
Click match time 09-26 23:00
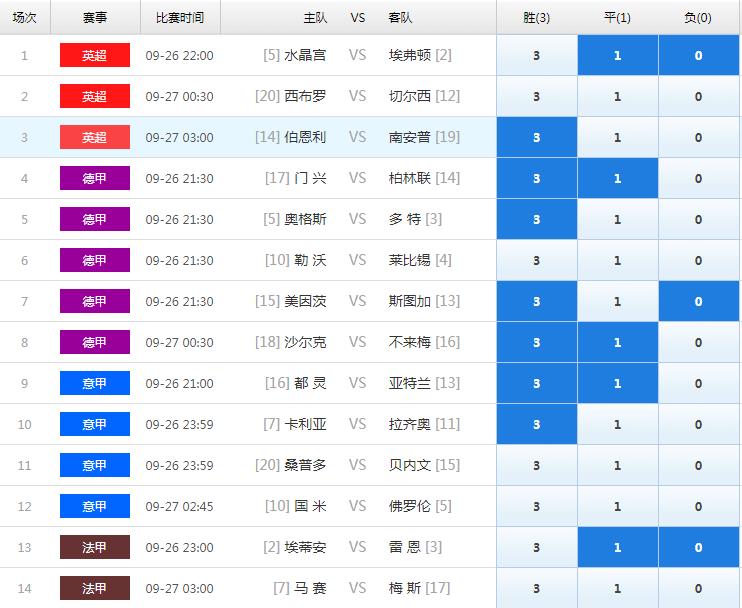point(179,547)
